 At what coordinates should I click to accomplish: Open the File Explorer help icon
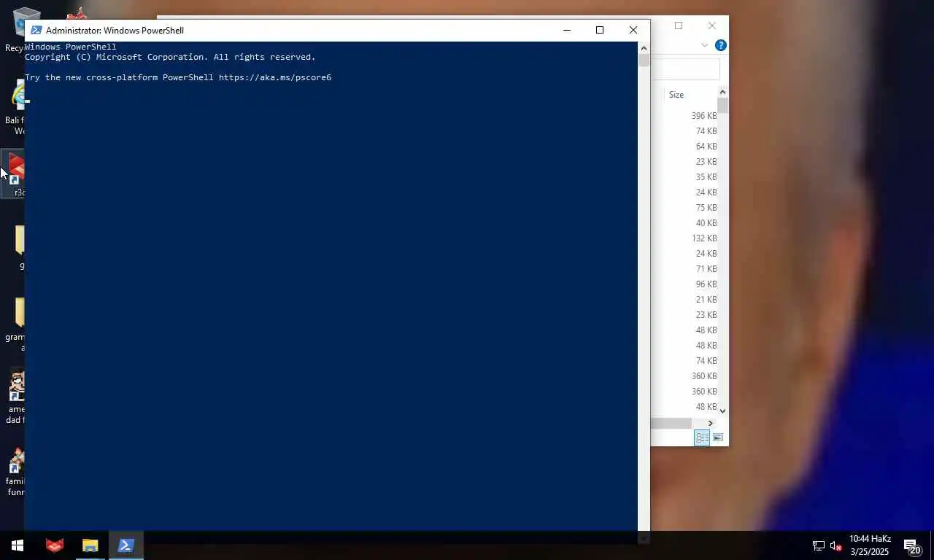(720, 45)
